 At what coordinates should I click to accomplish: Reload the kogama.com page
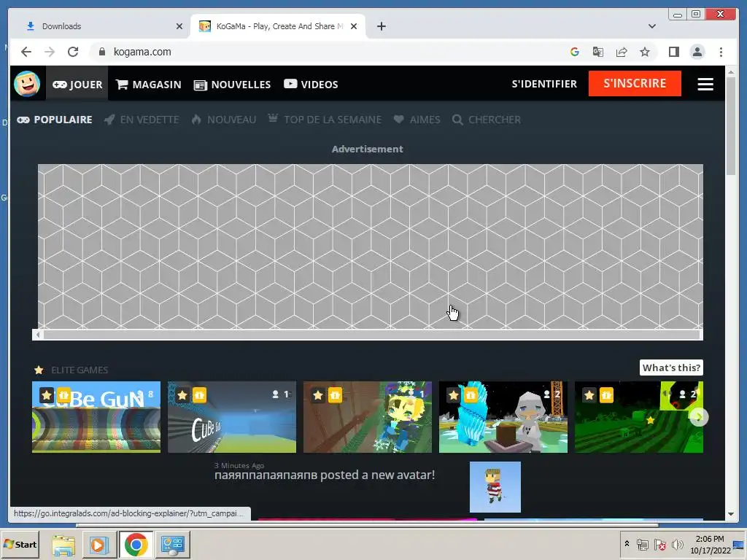click(73, 52)
